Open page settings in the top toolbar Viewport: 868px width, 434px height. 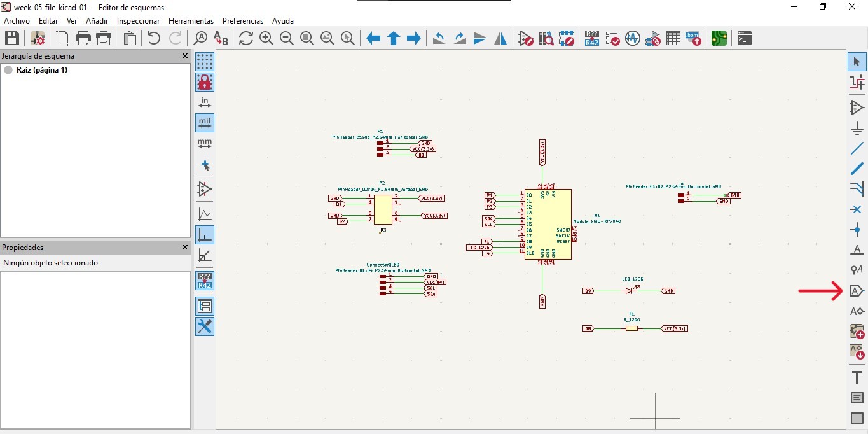pos(62,38)
